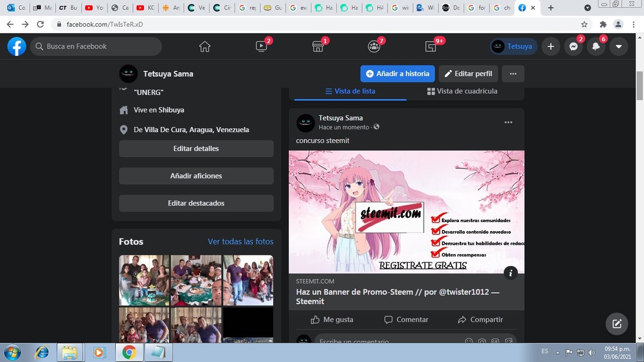644x362 pixels.
Task: Open the Groups icon
Action: [x=374, y=46]
